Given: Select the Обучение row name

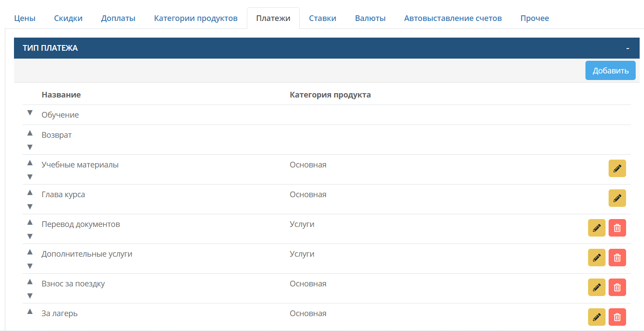Looking at the screenshot, I should (60, 115).
